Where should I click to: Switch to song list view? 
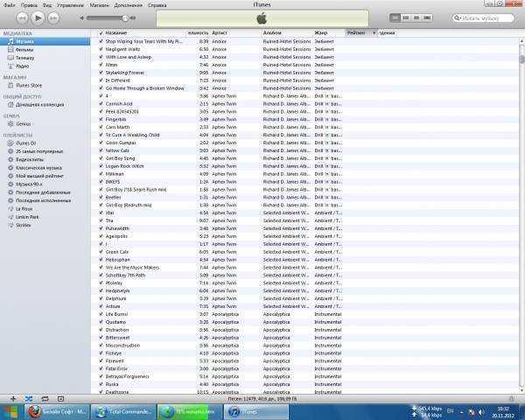point(395,17)
